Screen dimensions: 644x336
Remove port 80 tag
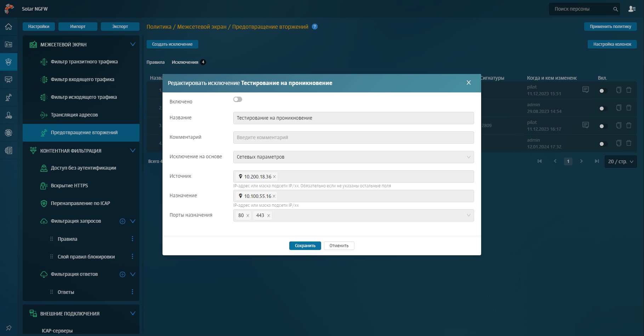coord(247,216)
